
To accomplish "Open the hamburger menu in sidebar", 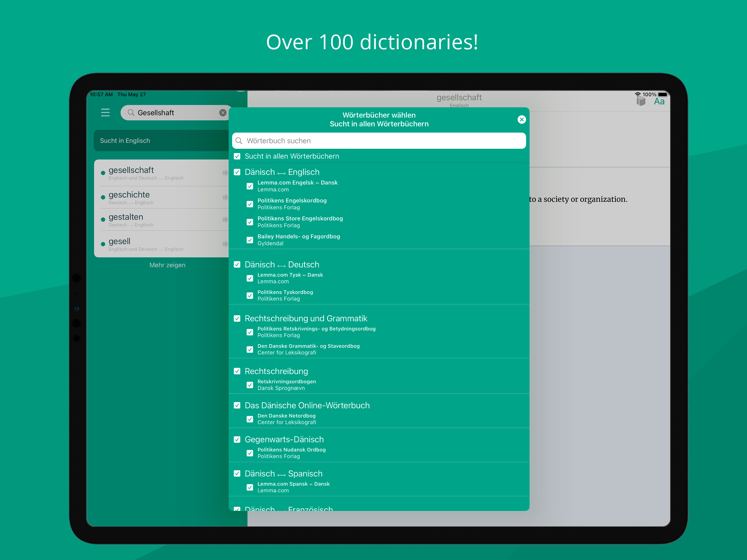I will (105, 112).
